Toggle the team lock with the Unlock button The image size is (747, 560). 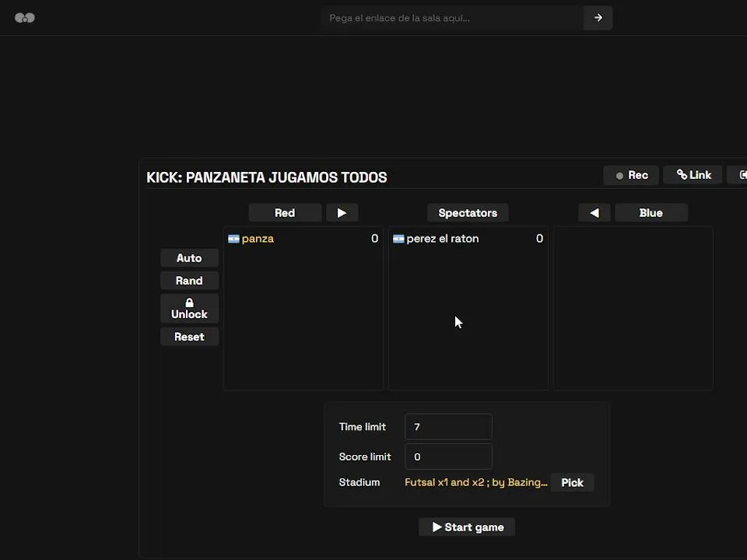tap(190, 309)
